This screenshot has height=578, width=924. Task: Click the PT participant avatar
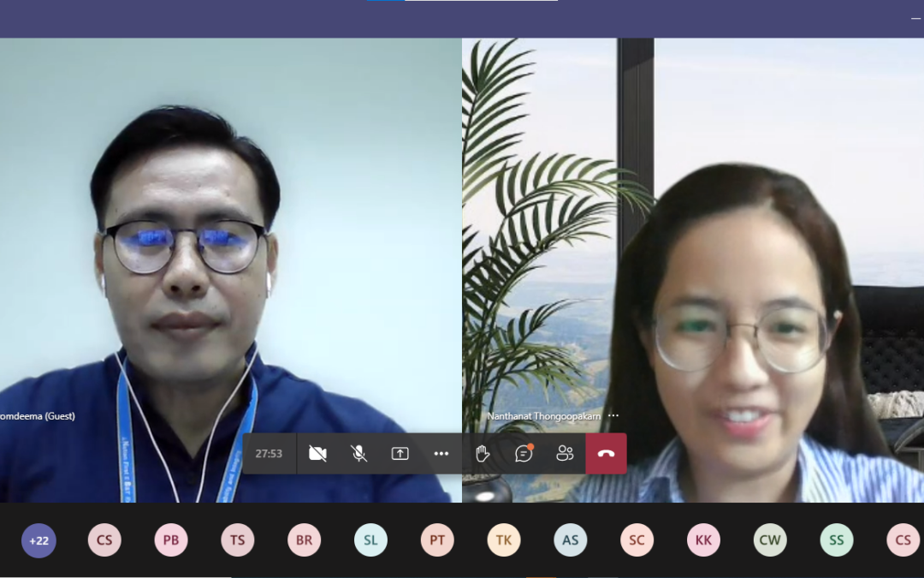pyautogui.click(x=437, y=540)
